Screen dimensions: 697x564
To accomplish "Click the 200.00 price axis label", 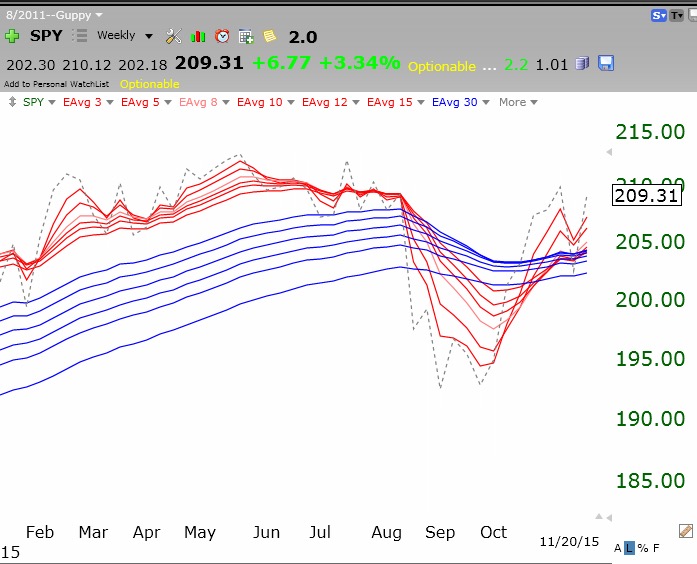I will pos(650,300).
